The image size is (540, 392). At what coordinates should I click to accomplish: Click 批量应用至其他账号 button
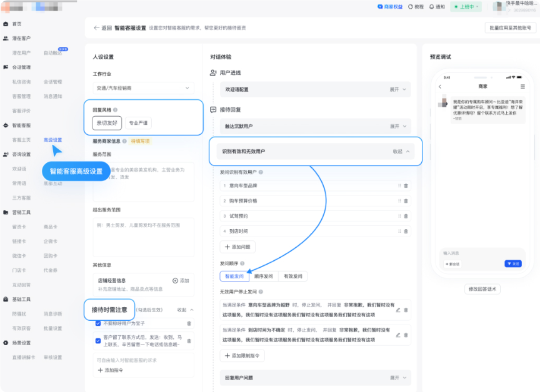pos(511,28)
